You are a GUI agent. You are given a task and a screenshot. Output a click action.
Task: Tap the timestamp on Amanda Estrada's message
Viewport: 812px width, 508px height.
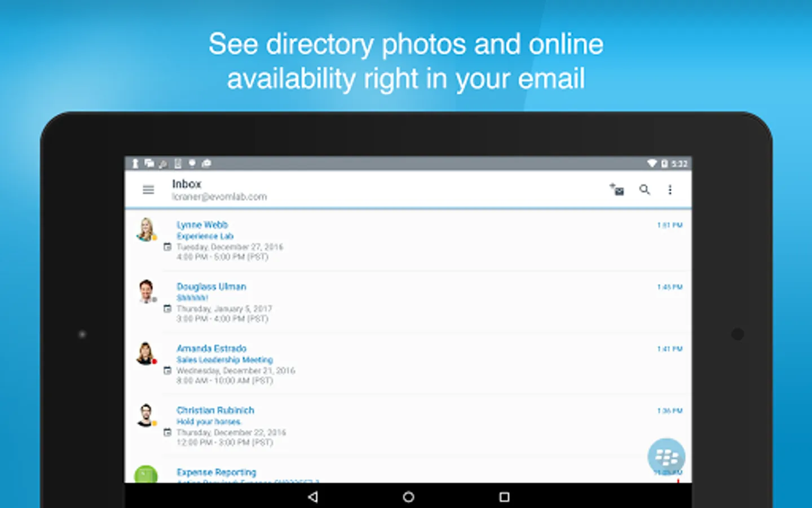click(670, 349)
